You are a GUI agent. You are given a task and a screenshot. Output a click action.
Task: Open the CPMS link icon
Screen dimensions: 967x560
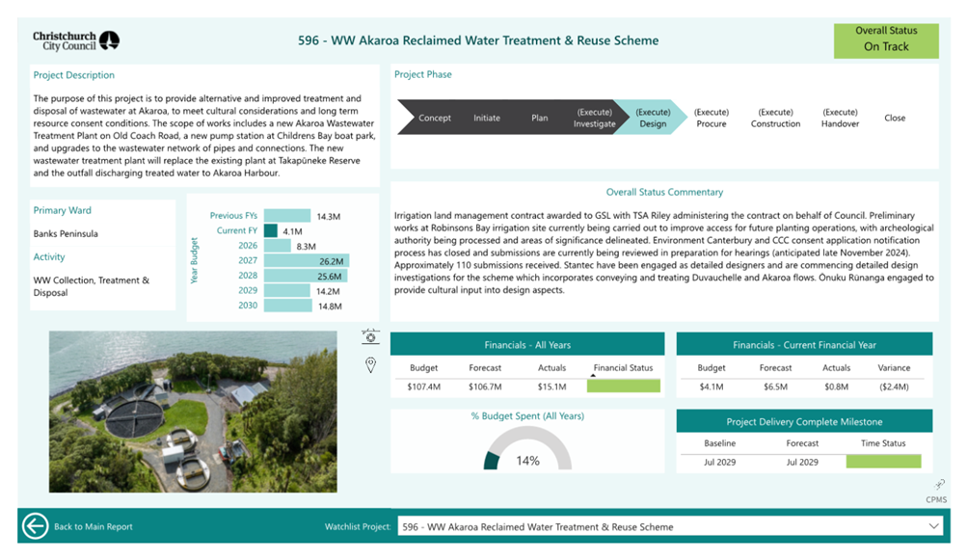[939, 484]
